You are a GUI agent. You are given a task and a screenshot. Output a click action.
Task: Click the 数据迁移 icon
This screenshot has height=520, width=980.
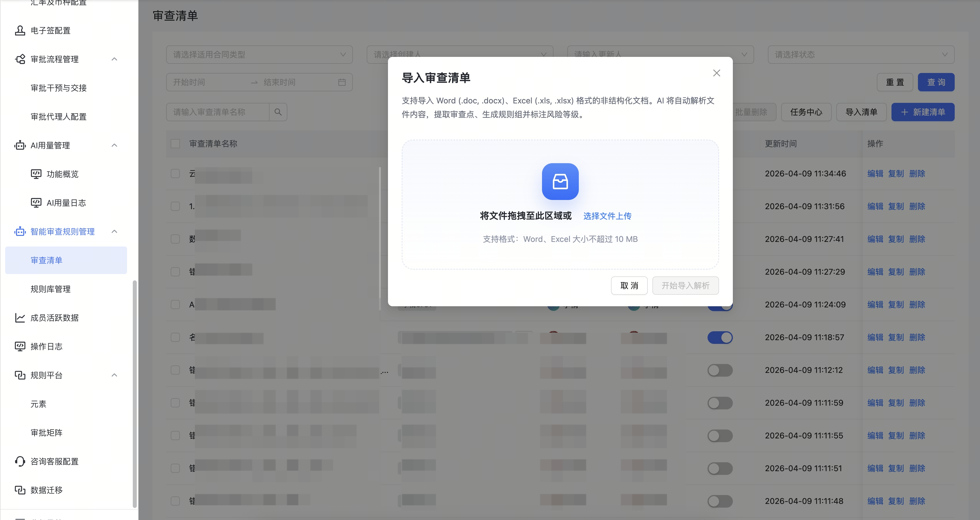point(20,490)
